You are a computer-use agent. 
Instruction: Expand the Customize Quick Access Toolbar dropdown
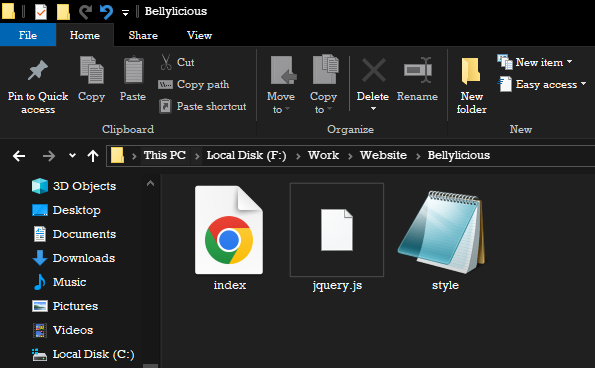(125, 13)
